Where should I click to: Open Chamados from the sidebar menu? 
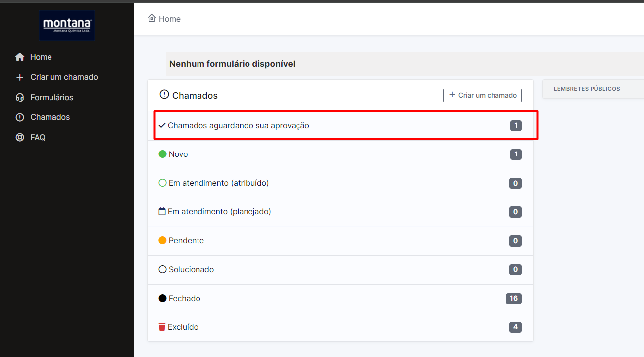coord(50,117)
